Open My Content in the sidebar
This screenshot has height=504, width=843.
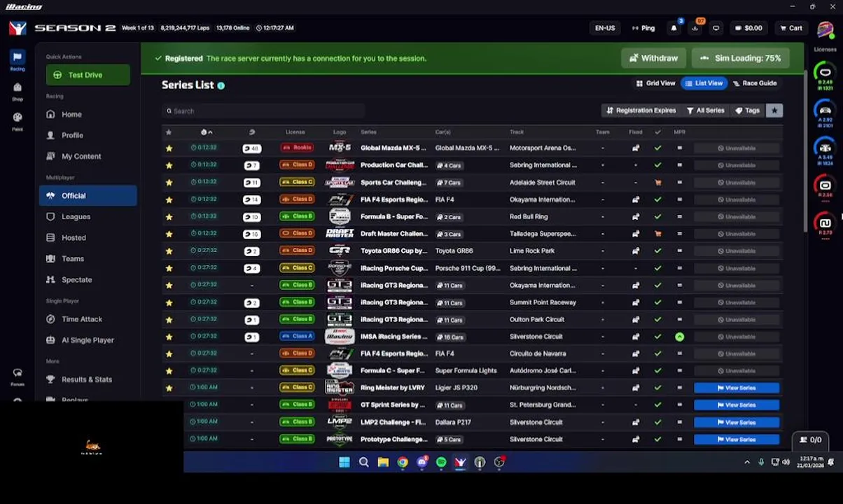(88, 156)
